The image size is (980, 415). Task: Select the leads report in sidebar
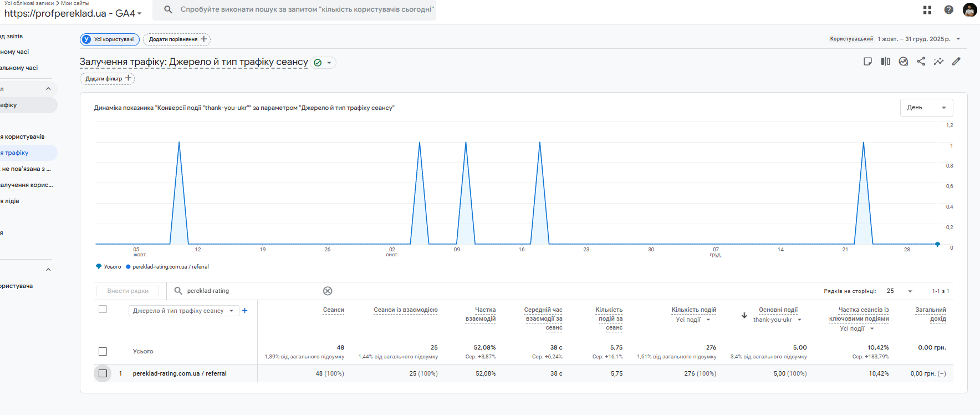click(x=11, y=201)
